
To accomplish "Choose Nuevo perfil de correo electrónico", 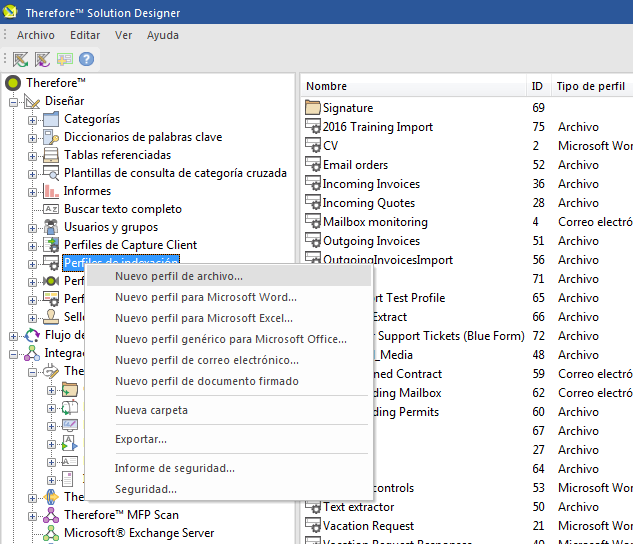I will (x=229, y=360).
